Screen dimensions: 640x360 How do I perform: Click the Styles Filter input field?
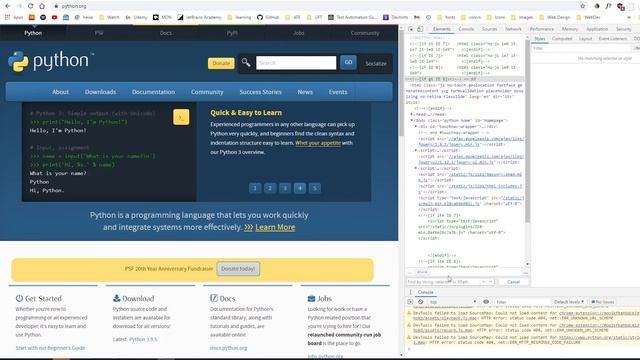pyautogui.click(x=581, y=48)
